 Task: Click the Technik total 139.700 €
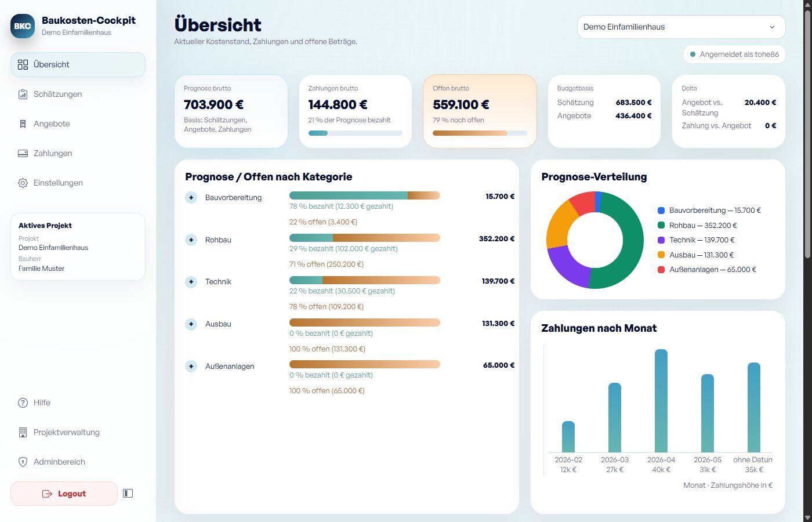tap(498, 281)
